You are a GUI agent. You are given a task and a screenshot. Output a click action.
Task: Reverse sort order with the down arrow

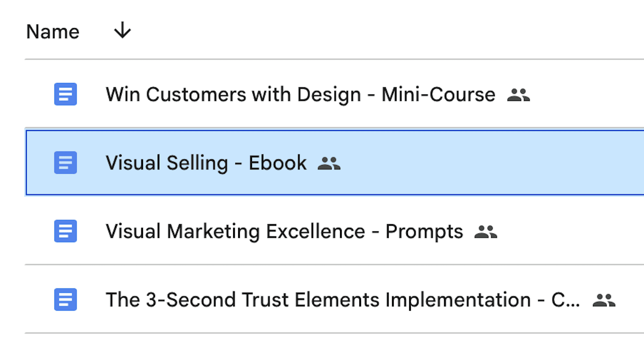[122, 31]
